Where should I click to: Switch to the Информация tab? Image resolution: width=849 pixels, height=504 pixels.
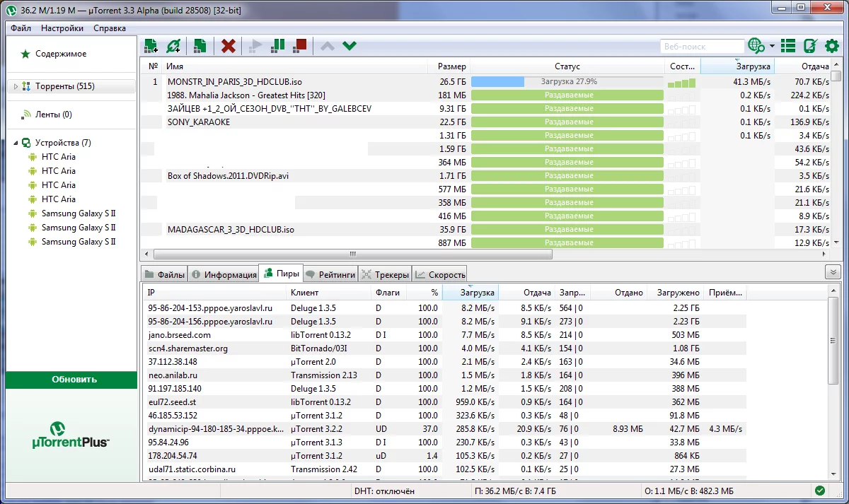click(x=224, y=274)
